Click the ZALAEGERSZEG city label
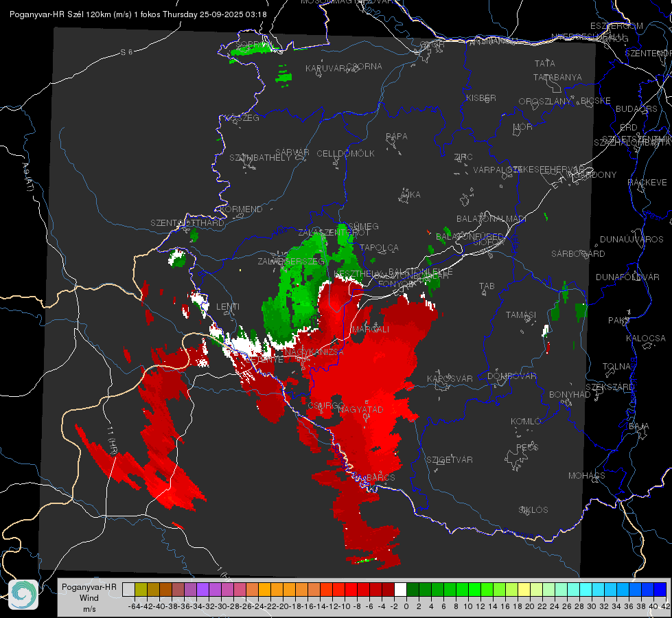Image resolution: width=672 pixels, height=618 pixels. coord(291,261)
